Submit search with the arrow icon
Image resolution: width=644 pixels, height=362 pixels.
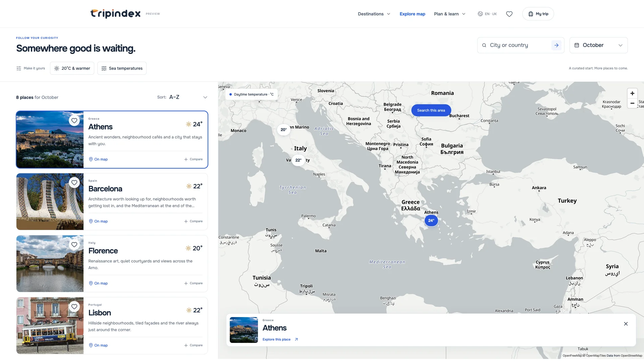[x=556, y=45]
